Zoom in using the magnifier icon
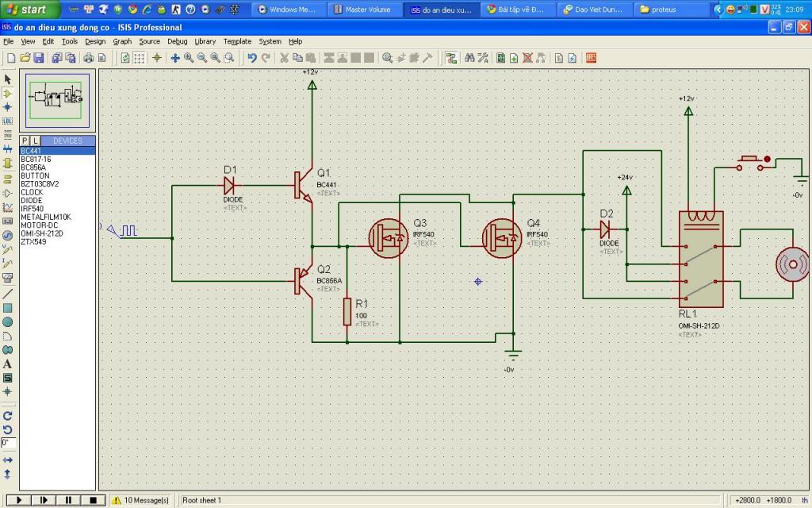812x508 pixels. pyautogui.click(x=189, y=58)
